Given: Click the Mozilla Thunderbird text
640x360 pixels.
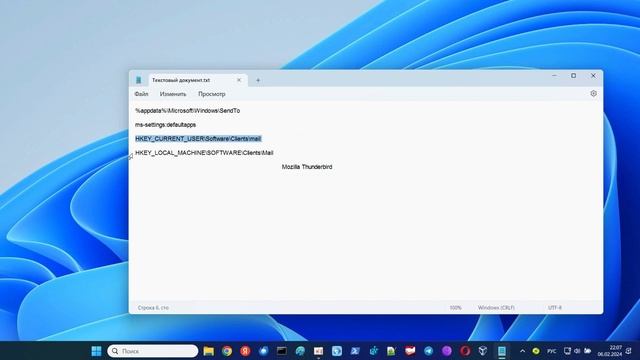Looking at the screenshot, I should point(307,167).
